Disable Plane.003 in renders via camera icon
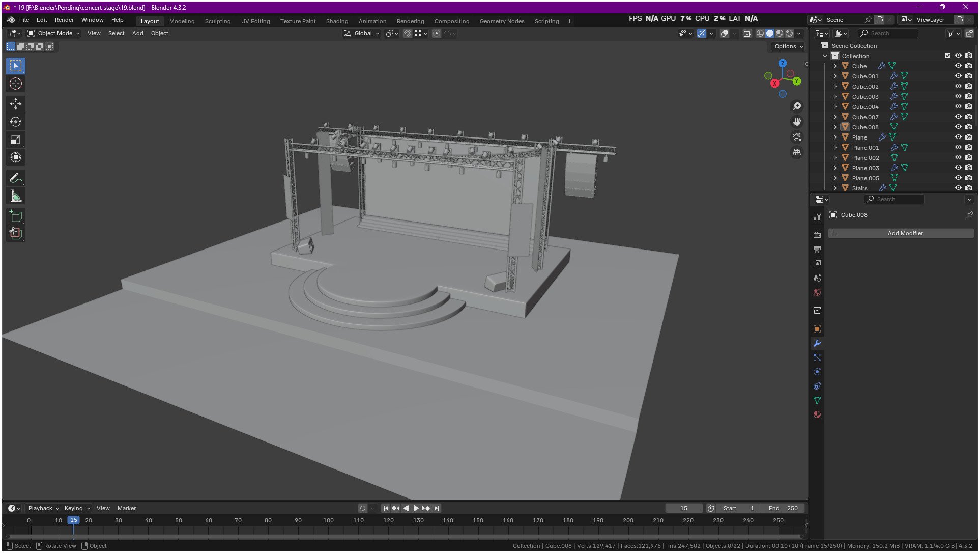Viewport: 980px width, 553px height. point(969,168)
